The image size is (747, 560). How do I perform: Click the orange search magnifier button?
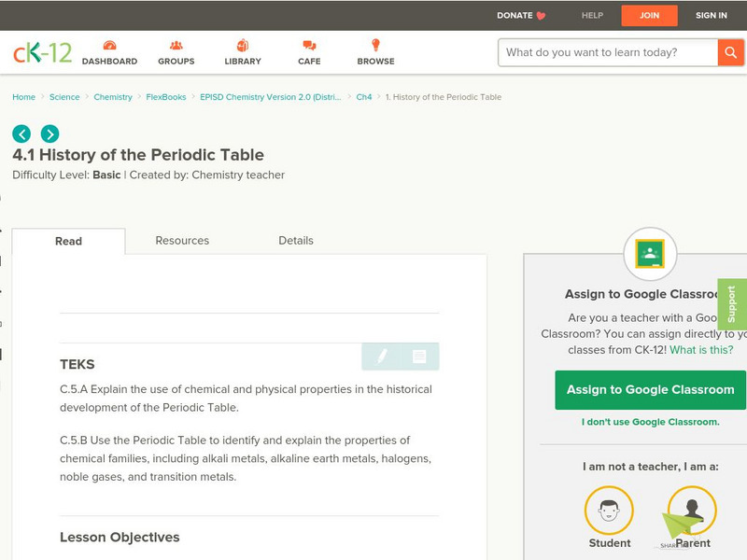pyautogui.click(x=730, y=52)
